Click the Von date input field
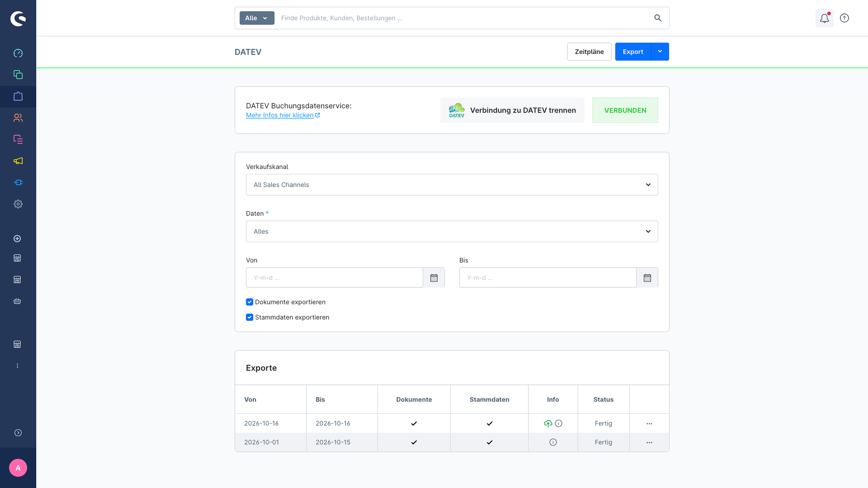The image size is (868, 488). click(x=335, y=278)
